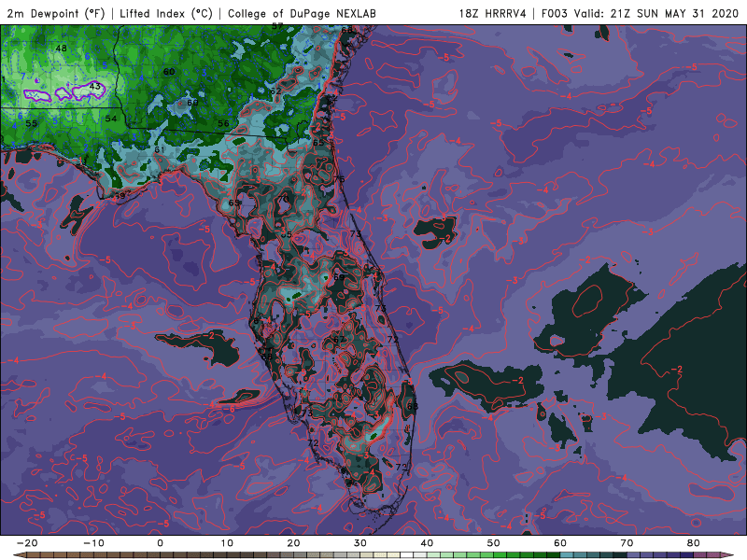Click the 10 label on the color scale
The height and width of the screenshot is (560, 747).
tap(227, 543)
